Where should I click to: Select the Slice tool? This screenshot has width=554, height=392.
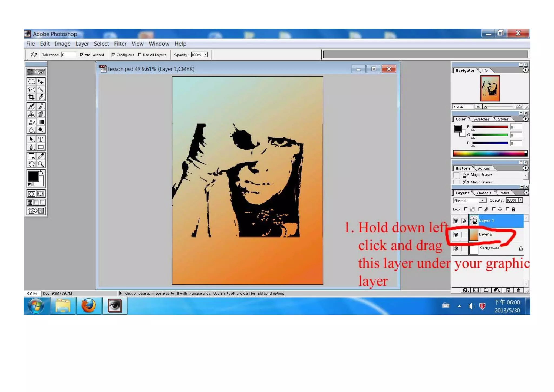[x=41, y=97]
